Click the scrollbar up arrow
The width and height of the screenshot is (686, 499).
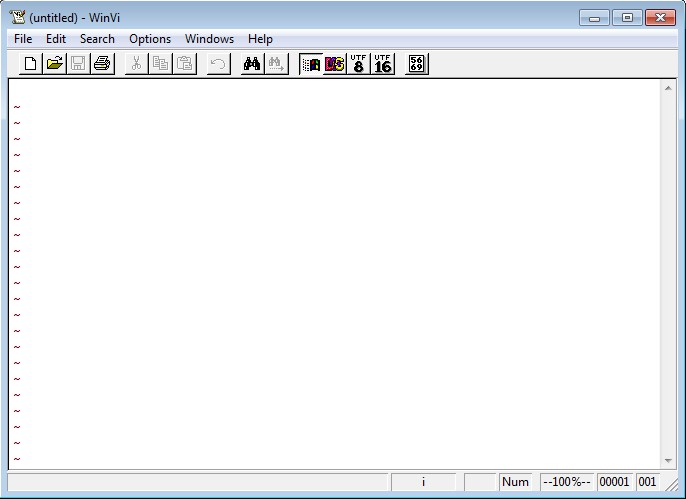[x=668, y=88]
